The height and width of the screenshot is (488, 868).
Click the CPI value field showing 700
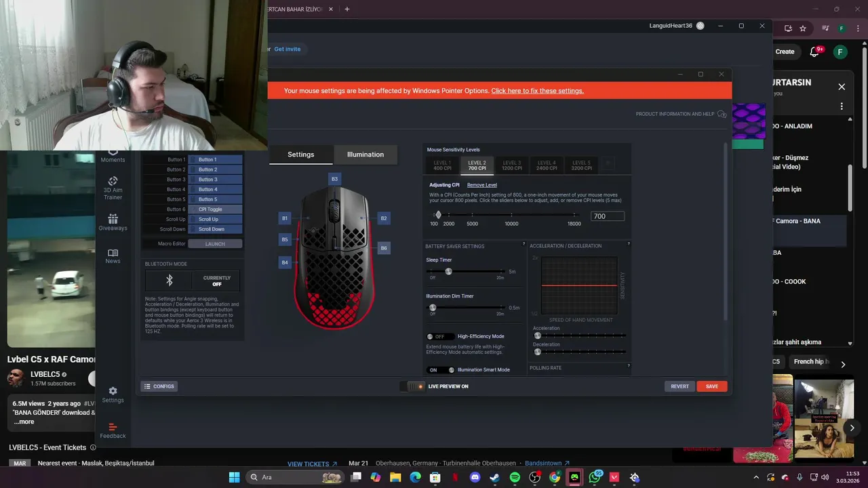pos(608,216)
